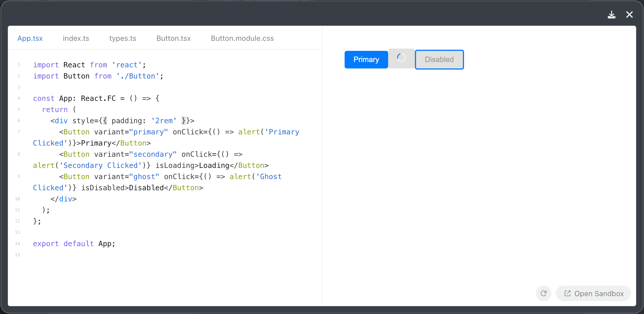Click the ghost variant string in code
Image resolution: width=644 pixels, height=314 pixels.
(144, 176)
